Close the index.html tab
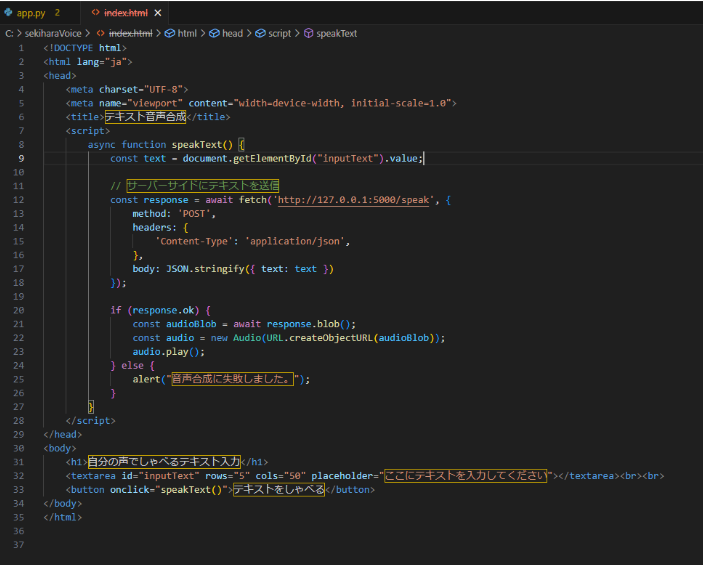 point(158,13)
